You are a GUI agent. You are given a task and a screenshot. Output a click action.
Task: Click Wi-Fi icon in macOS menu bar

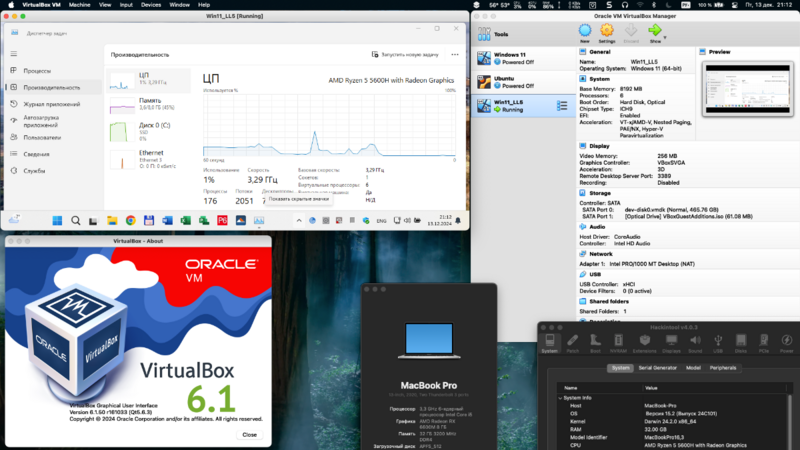[640, 5]
